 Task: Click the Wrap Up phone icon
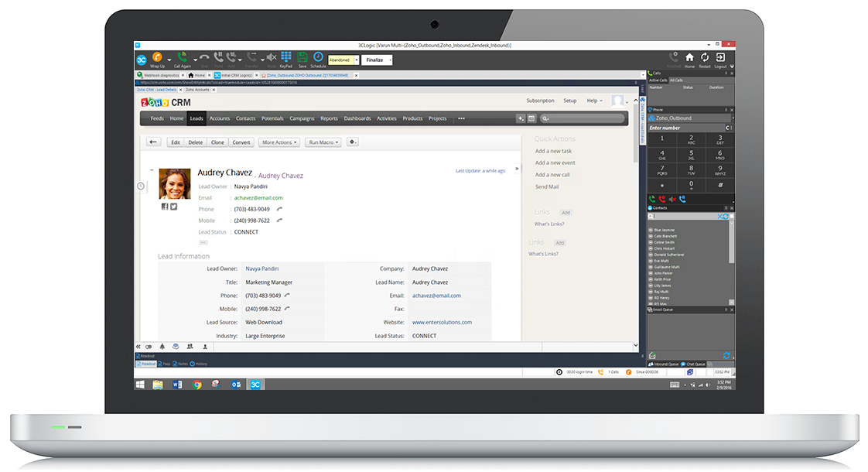click(157, 58)
